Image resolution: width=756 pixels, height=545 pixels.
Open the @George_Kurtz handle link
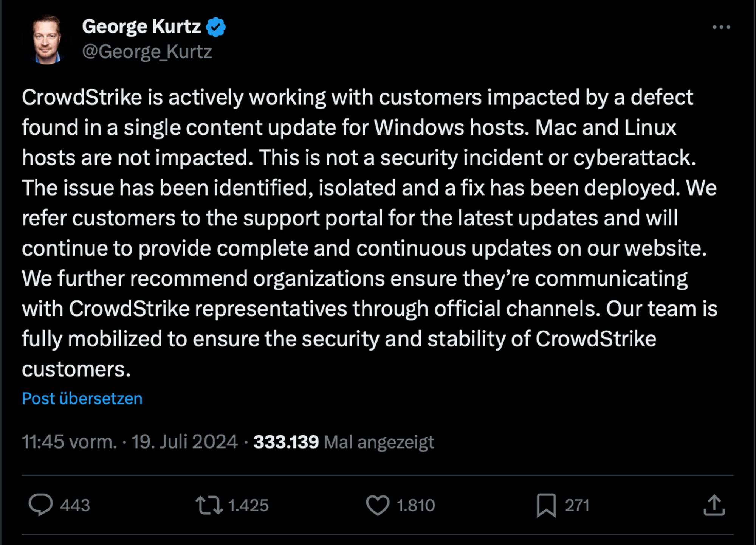147,51
